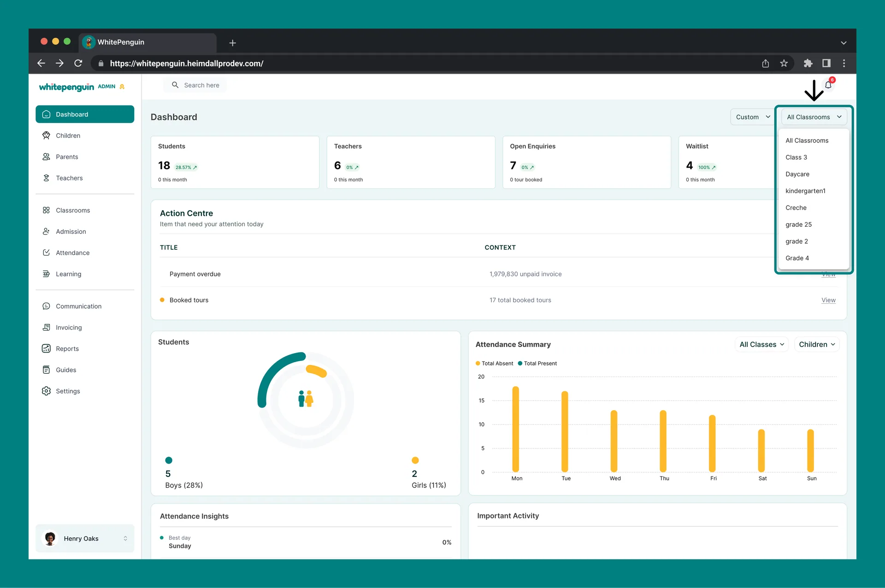The height and width of the screenshot is (588, 885).
Task: Click the Attendance check icon
Action: coord(46,253)
